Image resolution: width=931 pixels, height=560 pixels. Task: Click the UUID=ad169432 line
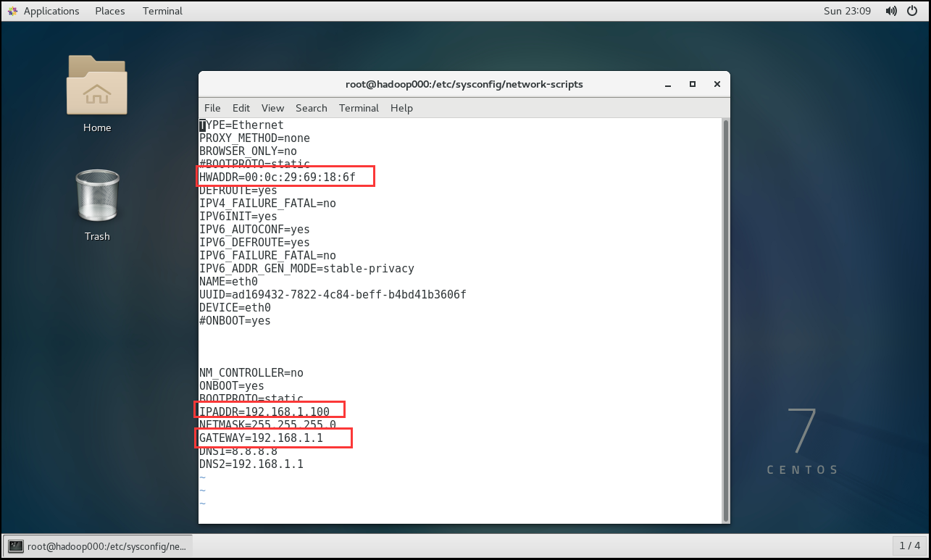[x=333, y=295]
